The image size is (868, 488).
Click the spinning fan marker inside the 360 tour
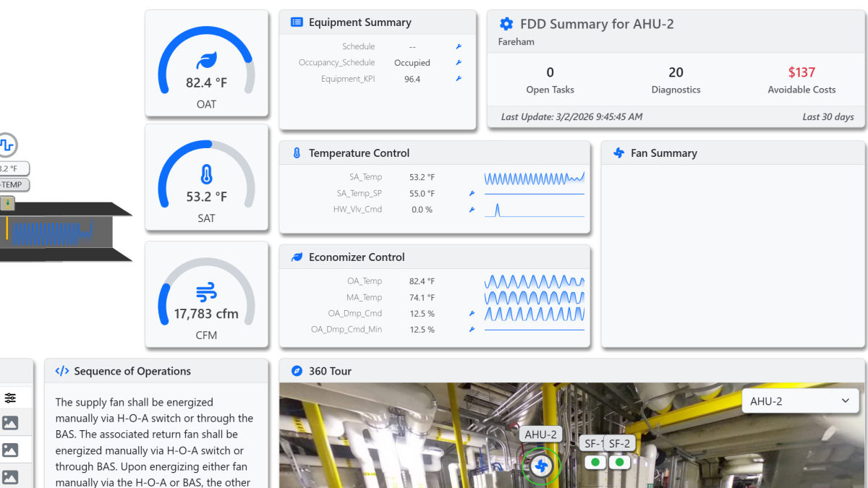[x=541, y=466]
